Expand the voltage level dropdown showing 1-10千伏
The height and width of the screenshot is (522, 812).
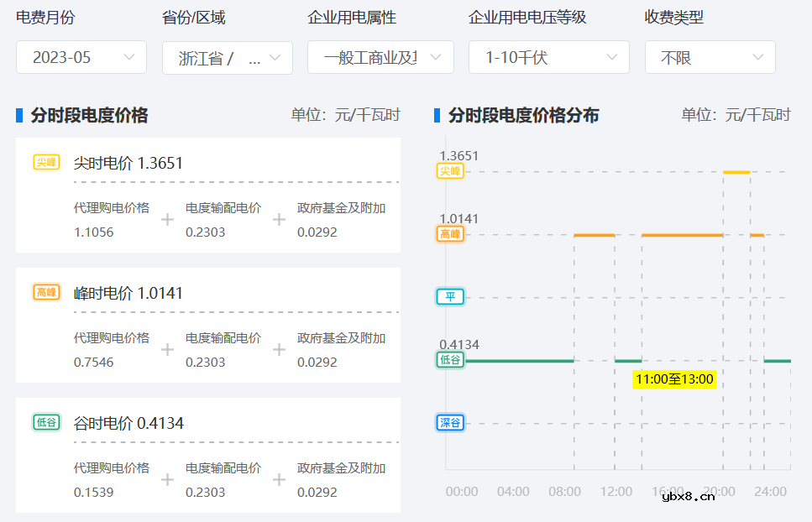[x=548, y=58]
